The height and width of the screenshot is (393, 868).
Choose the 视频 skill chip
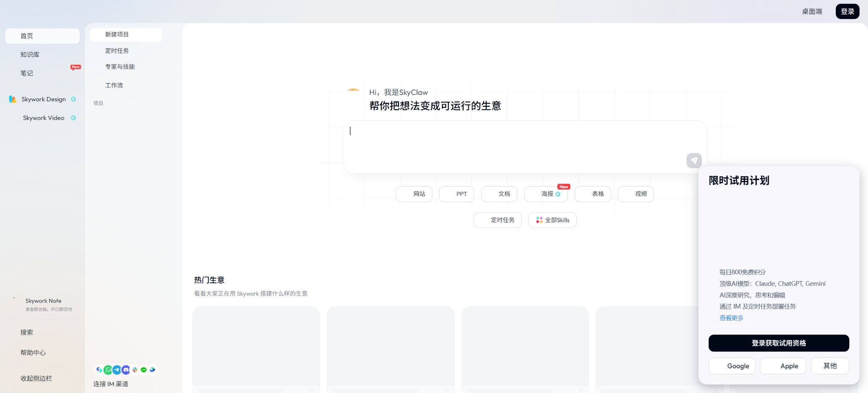tap(636, 194)
